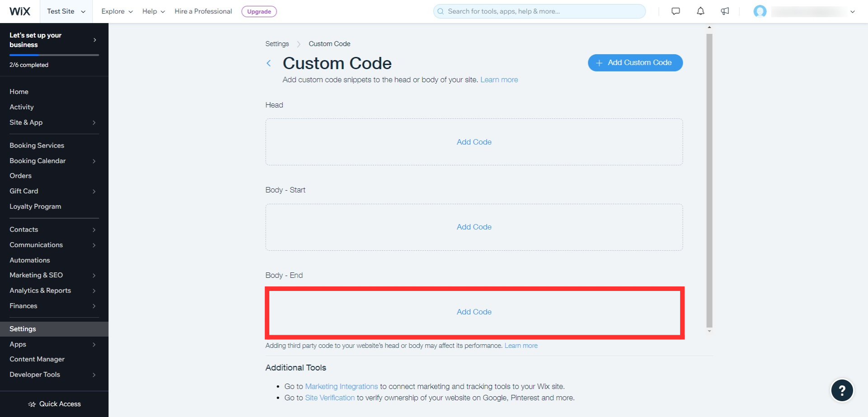Go back using the arrow beside Custom Code

269,63
